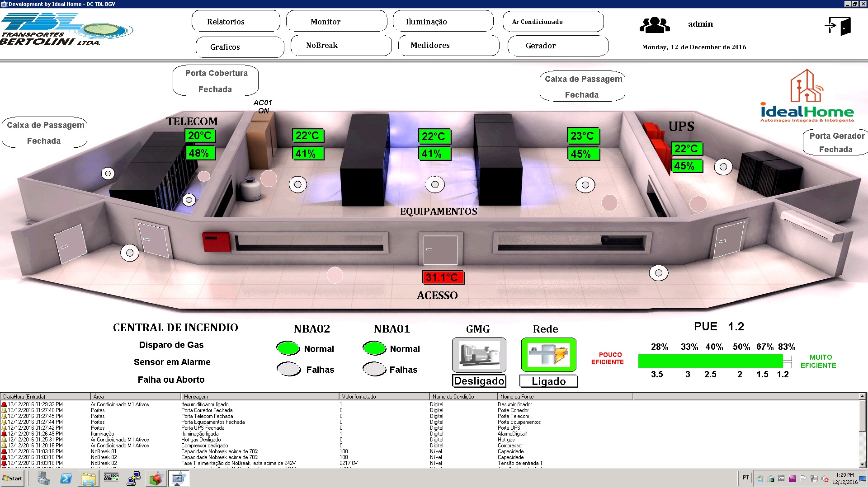
Task: Open the NoBreak menu
Action: 341,45
